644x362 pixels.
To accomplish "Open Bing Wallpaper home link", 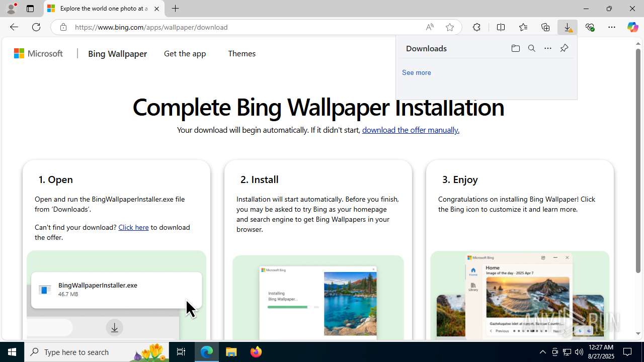I will [117, 54].
